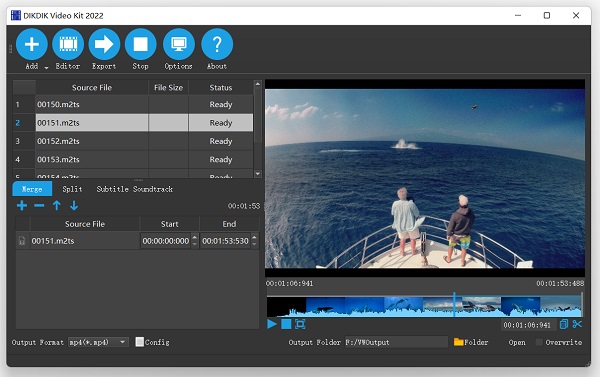
Task: Click the Add files toolbar icon
Action: click(32, 44)
